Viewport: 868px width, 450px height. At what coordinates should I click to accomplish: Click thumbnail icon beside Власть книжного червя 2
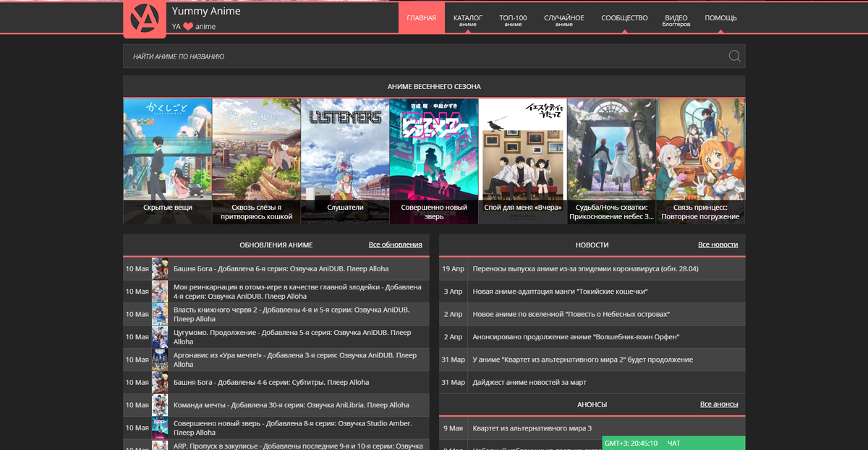(160, 314)
